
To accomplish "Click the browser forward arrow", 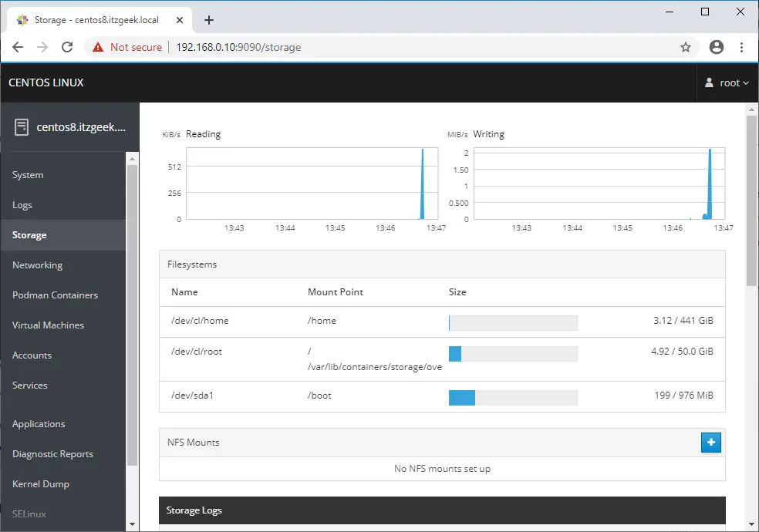I will pyautogui.click(x=42, y=47).
